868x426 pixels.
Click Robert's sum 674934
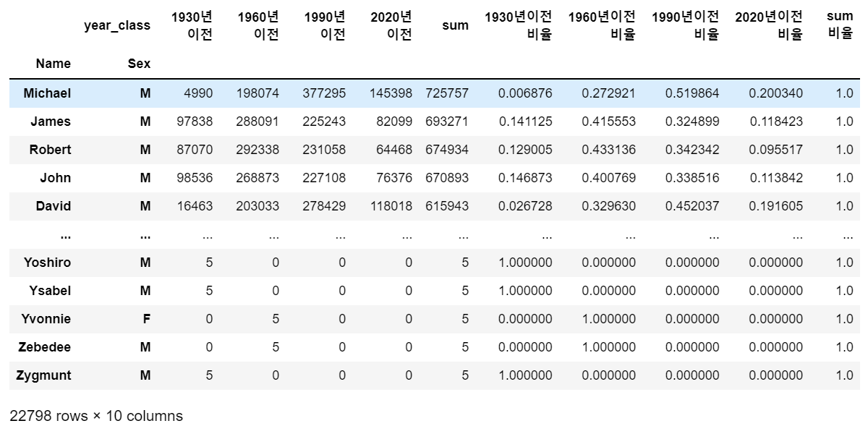(447, 150)
